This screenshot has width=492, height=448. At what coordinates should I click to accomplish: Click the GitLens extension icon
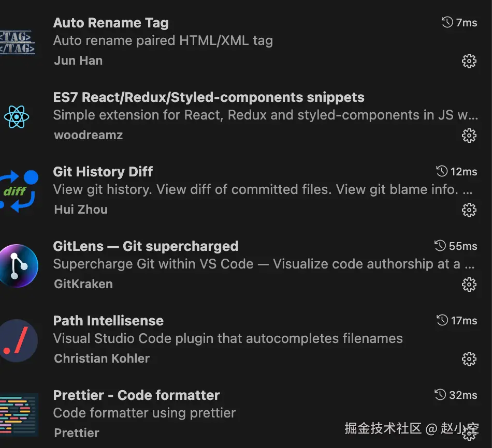18,266
